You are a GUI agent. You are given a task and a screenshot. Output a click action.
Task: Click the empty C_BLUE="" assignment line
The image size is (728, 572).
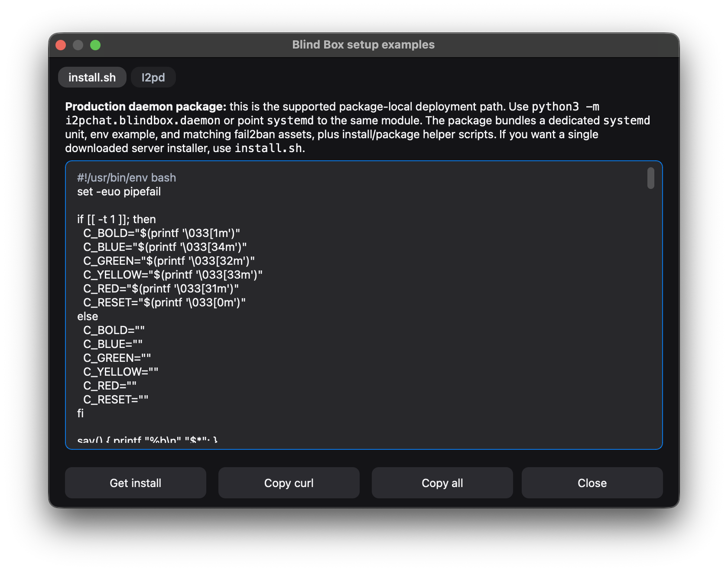click(113, 344)
